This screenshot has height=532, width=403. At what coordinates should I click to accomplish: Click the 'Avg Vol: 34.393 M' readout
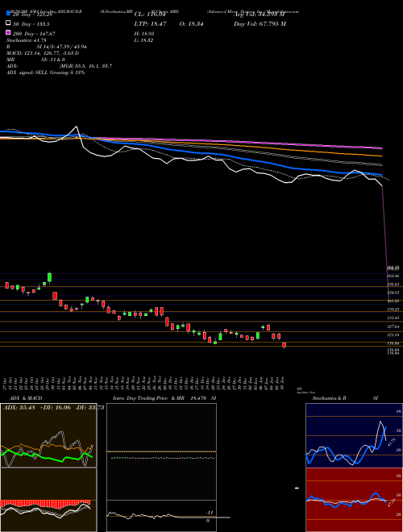point(259,15)
